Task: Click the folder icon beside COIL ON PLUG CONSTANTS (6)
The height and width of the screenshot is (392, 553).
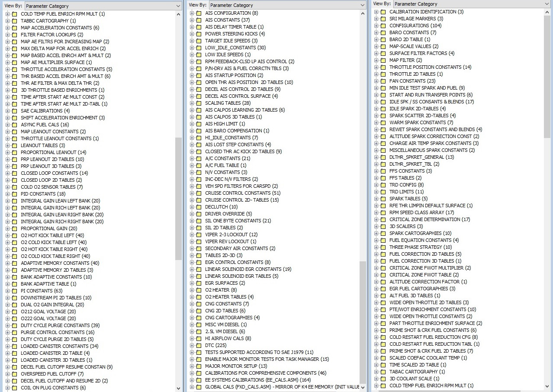Action: (x=14, y=388)
